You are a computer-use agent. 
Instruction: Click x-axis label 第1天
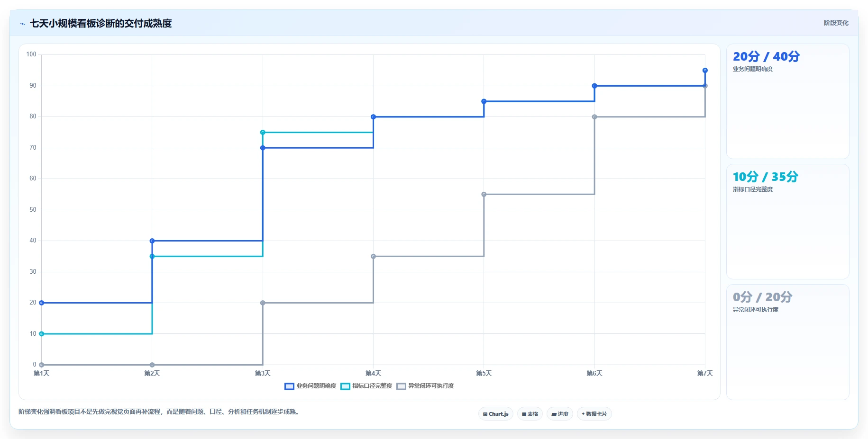pos(42,373)
